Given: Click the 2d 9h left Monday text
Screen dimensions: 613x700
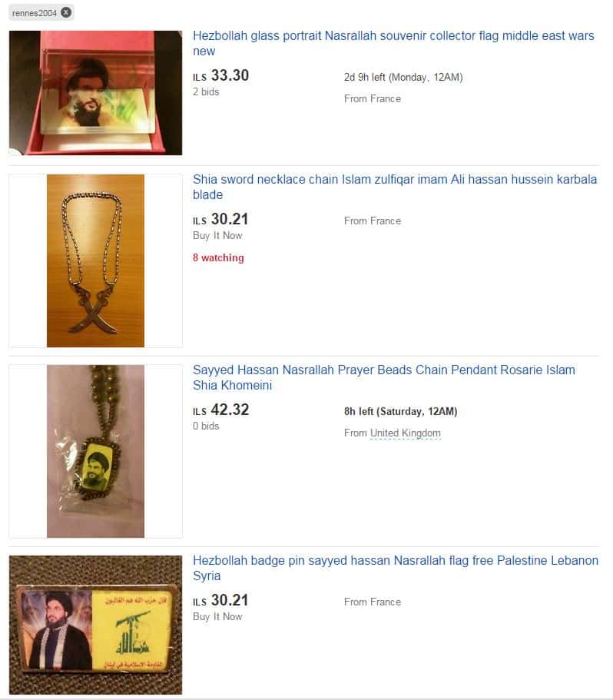Looking at the screenshot, I should (403, 78).
